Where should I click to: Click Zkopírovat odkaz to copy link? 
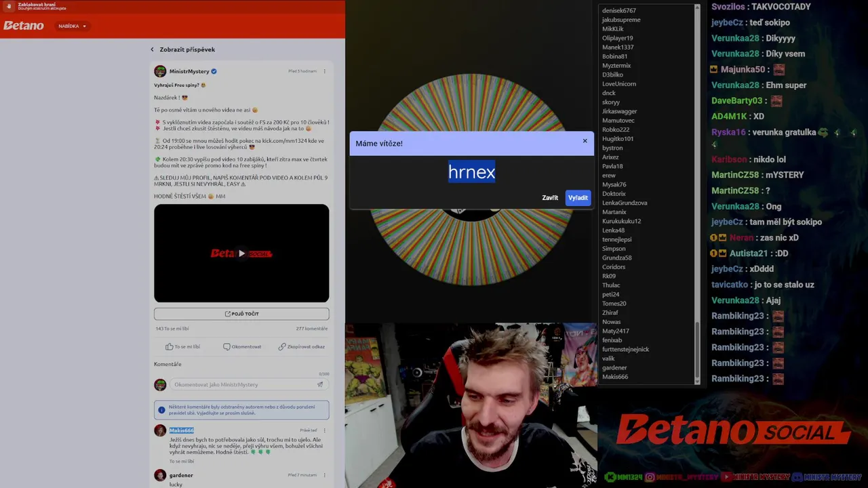click(x=301, y=346)
